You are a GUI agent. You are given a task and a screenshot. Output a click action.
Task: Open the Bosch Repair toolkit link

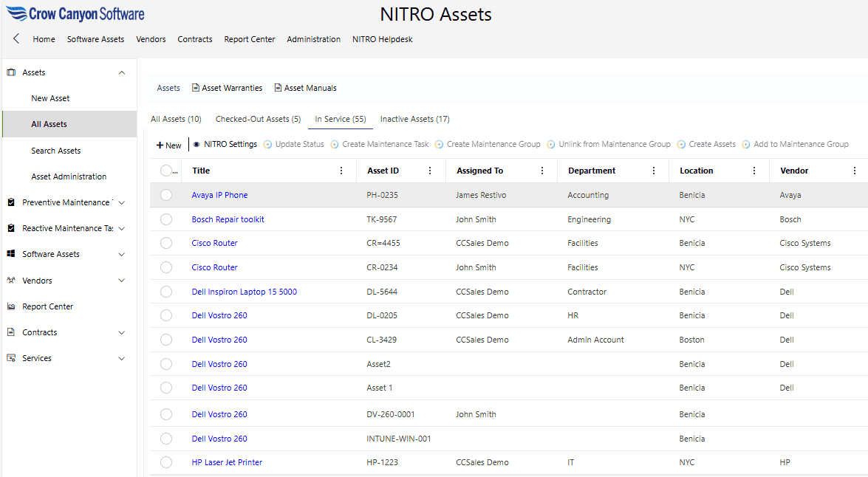pos(228,219)
